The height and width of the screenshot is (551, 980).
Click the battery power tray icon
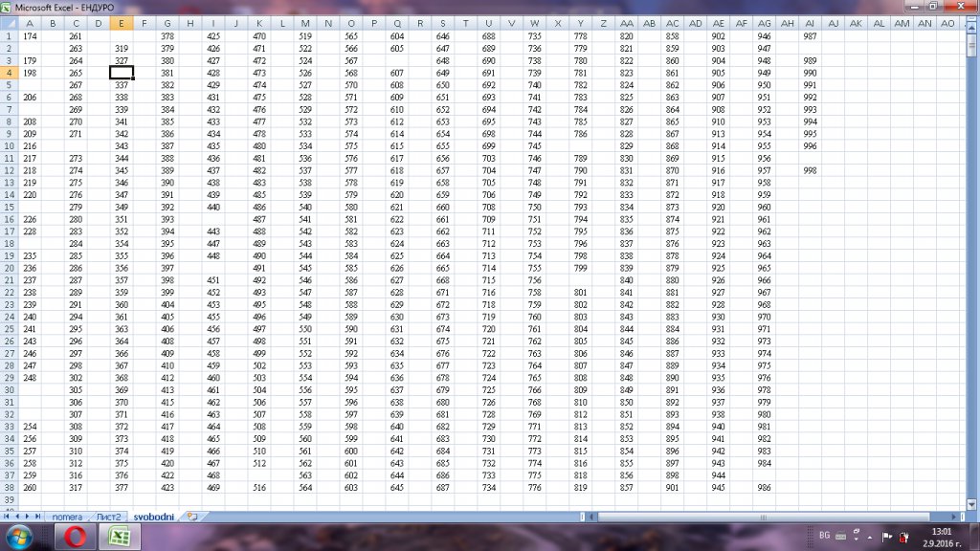[903, 537]
